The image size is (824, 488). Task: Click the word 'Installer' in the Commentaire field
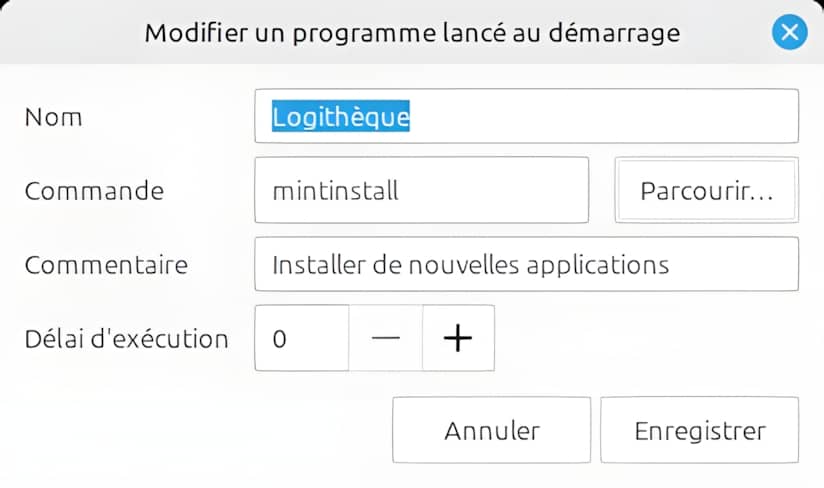(x=312, y=265)
